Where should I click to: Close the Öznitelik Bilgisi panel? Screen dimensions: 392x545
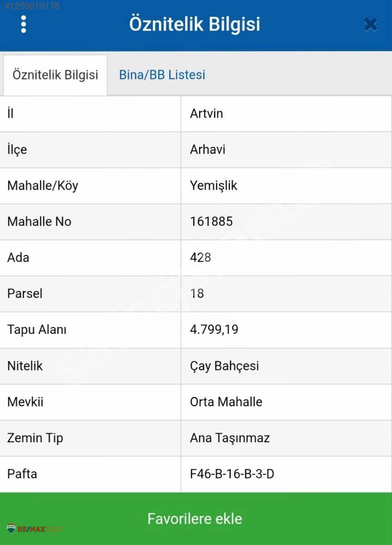[x=370, y=24]
